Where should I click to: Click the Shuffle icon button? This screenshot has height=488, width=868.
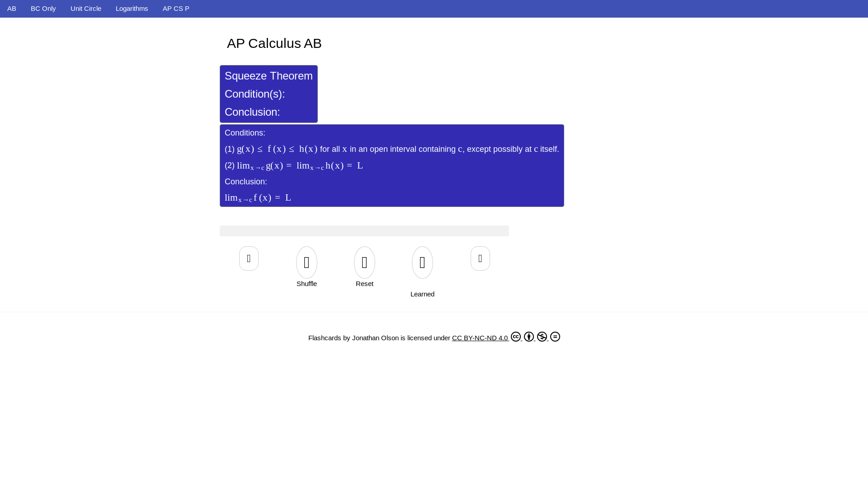(x=307, y=263)
